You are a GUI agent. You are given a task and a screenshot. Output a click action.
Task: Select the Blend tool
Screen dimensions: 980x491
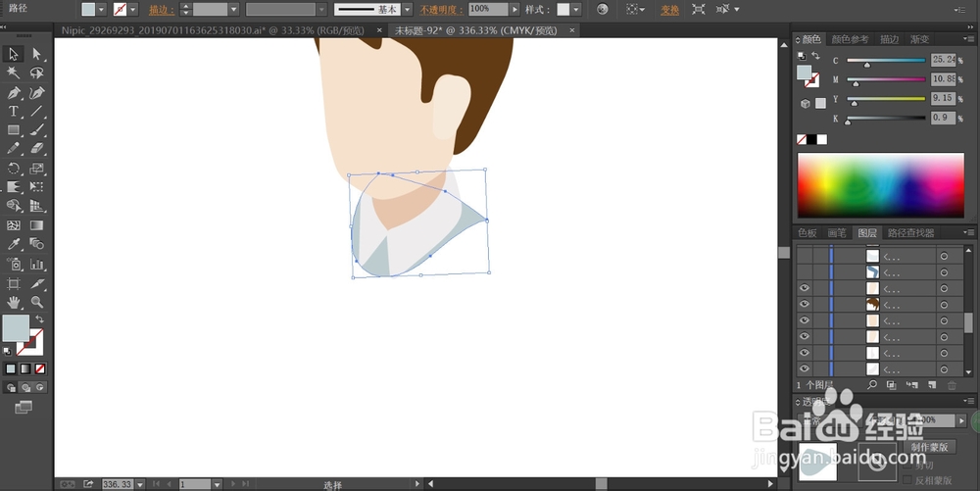[x=37, y=244]
